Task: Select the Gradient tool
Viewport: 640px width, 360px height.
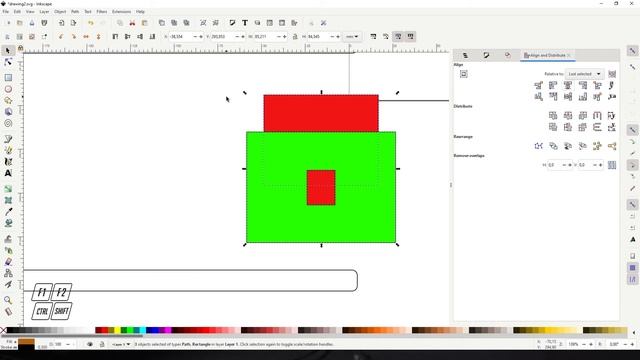Action: click(x=8, y=189)
